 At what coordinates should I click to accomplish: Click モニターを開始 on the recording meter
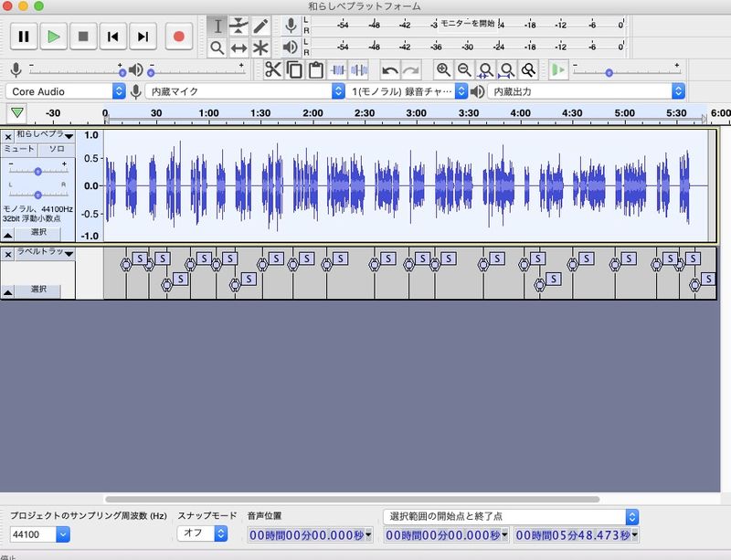(x=468, y=20)
